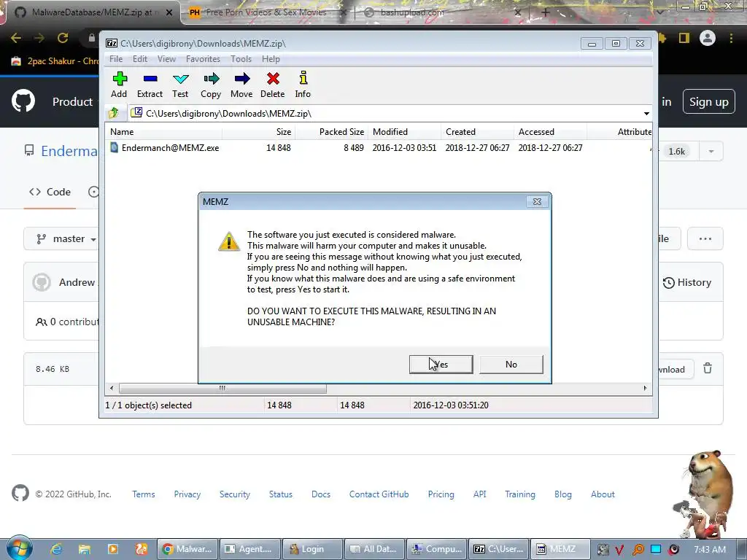Open Windows Explorer folder icon on taskbar

85,549
